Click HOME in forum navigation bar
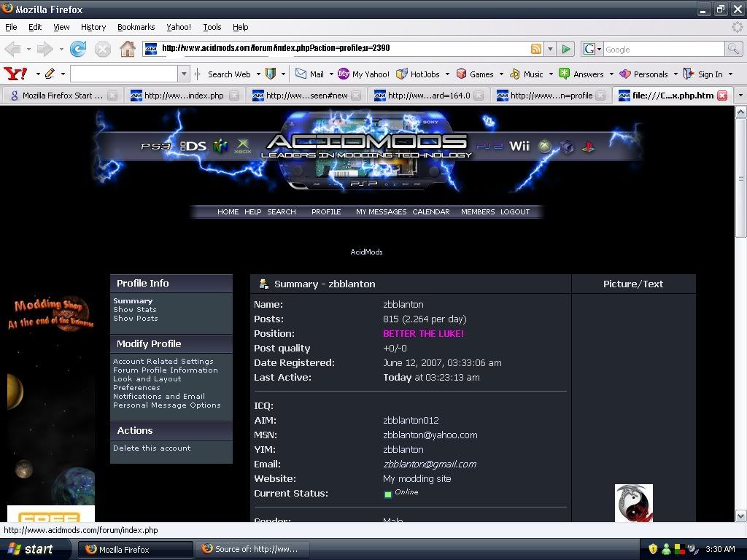 pyautogui.click(x=228, y=212)
